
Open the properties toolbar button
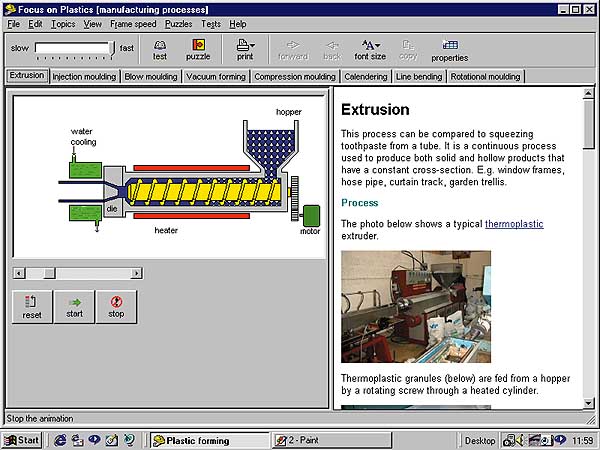(450, 51)
